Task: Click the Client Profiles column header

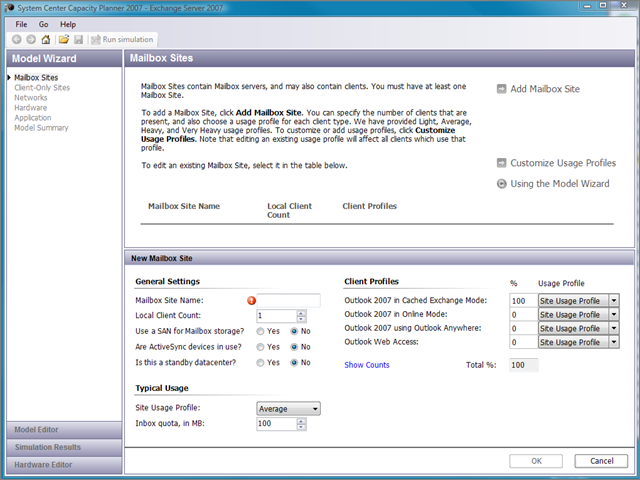Action: [x=369, y=206]
